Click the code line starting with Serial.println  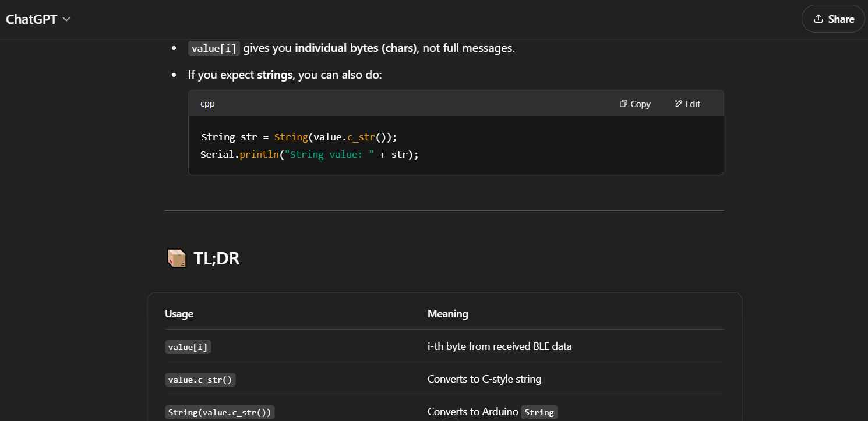(309, 154)
